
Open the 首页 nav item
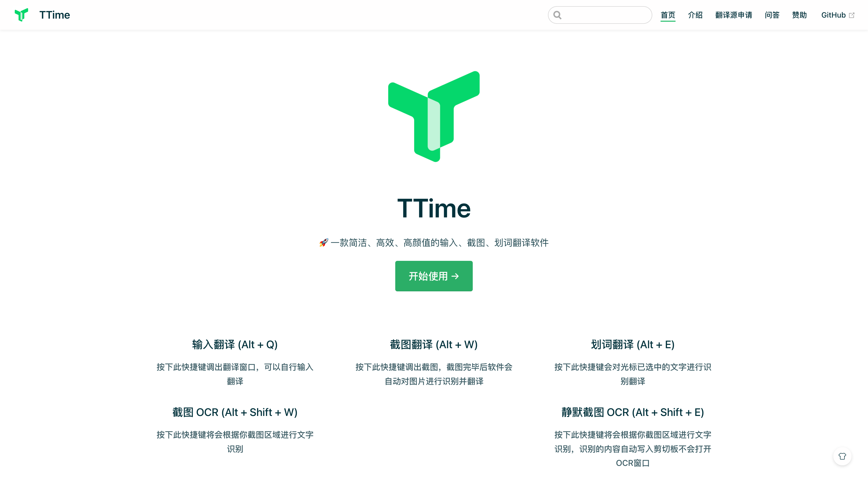[x=668, y=15]
